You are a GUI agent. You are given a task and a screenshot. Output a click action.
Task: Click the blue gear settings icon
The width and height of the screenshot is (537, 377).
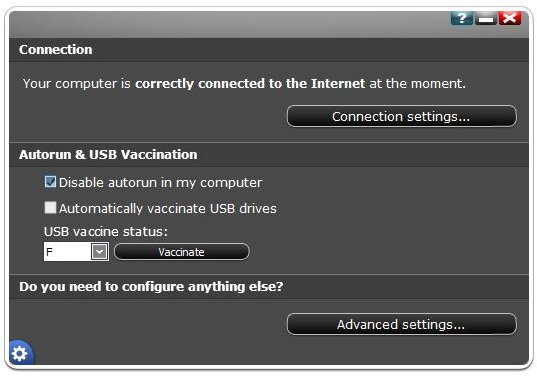coord(20,353)
